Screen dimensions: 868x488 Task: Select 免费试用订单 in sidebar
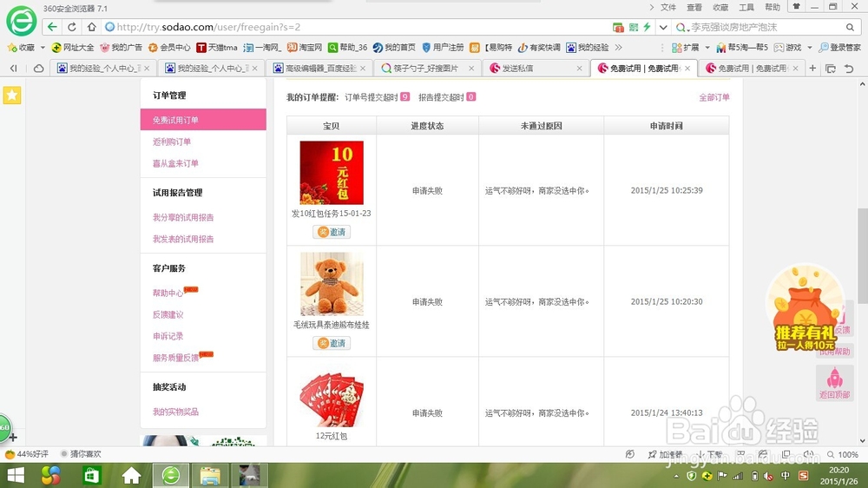coord(203,120)
